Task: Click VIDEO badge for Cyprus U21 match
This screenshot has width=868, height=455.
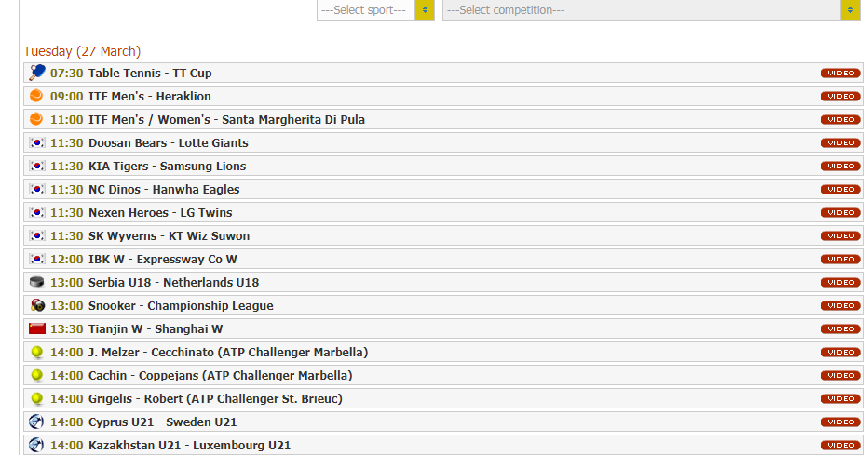Action: 840,422
